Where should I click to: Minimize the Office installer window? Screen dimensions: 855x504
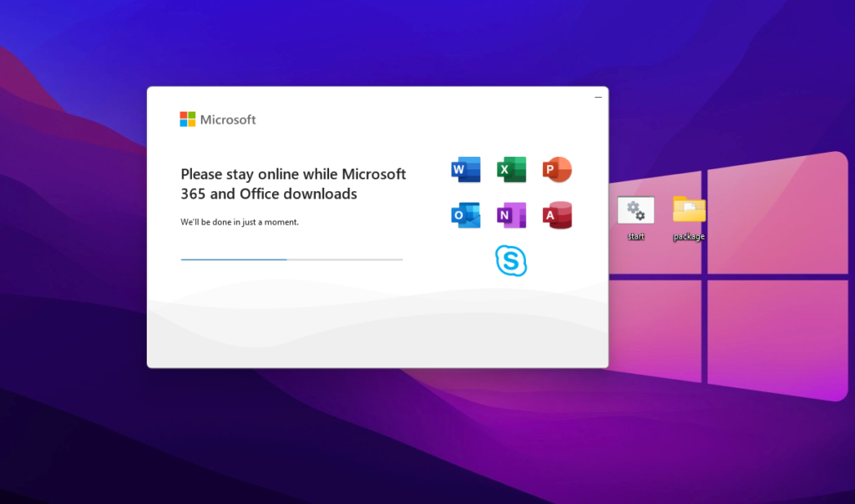(598, 97)
